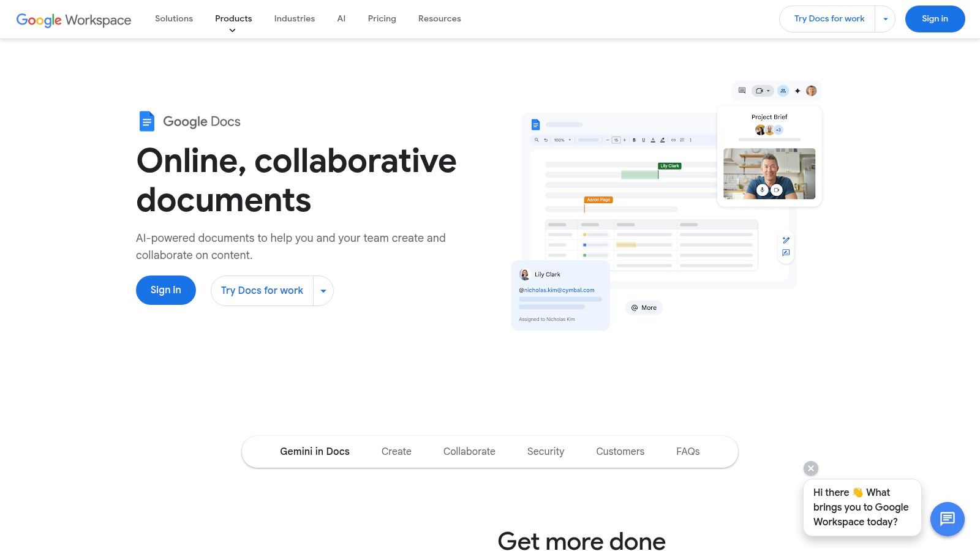
Task: Click the search icon in the document toolbar
Action: (x=537, y=140)
